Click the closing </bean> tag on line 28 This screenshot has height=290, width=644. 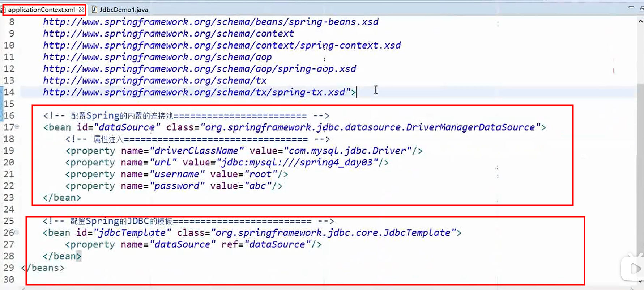tap(62, 256)
